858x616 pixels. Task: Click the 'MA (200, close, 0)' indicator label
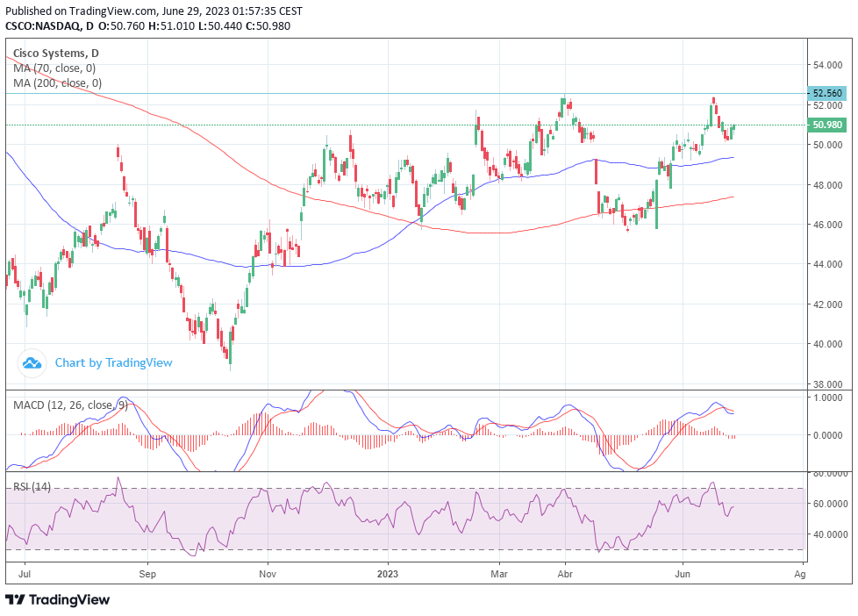click(57, 82)
